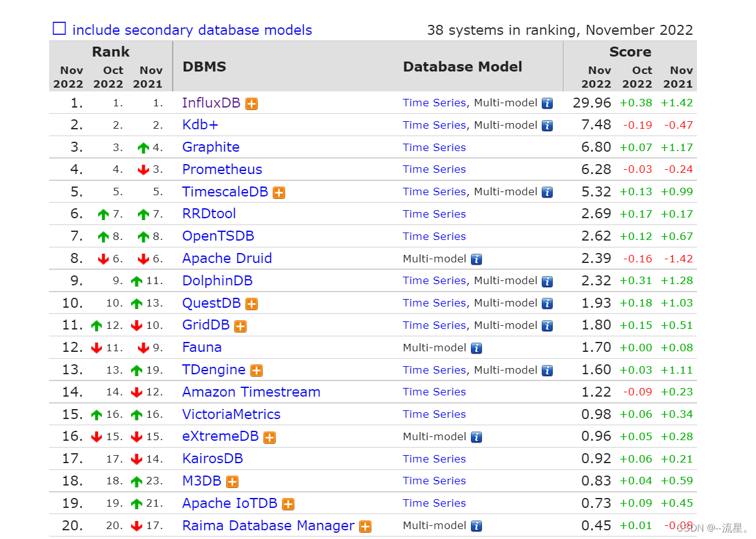Open the Graphite link
This screenshot has height=539, width=756.
[211, 147]
